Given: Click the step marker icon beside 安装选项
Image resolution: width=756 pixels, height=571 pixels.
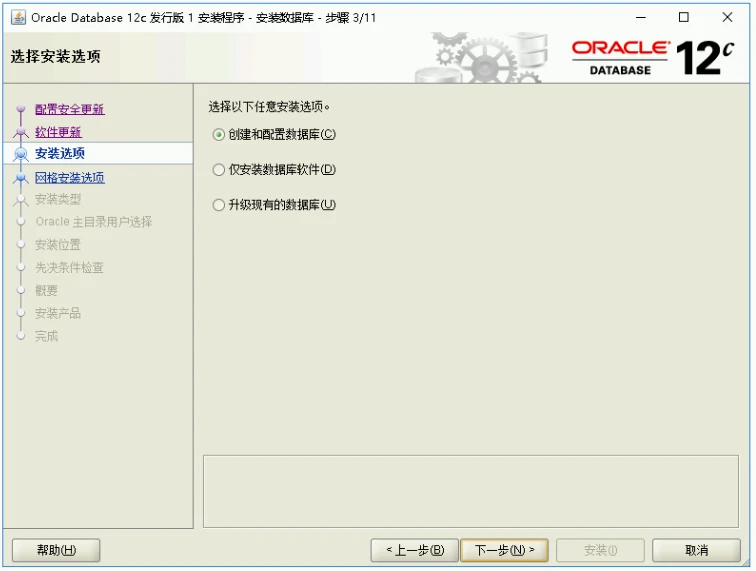Looking at the screenshot, I should [21, 154].
